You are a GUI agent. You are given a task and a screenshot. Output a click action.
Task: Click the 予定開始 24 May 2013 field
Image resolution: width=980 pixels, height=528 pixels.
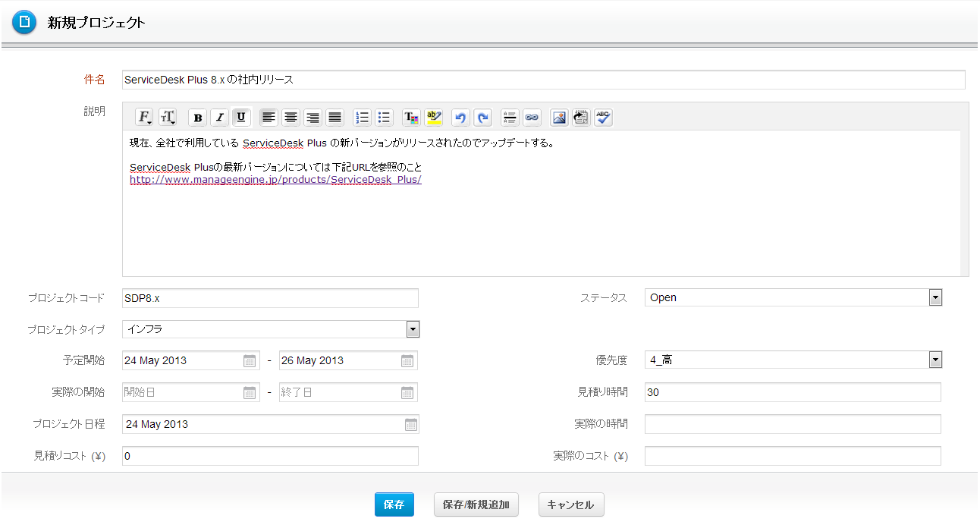point(190,361)
